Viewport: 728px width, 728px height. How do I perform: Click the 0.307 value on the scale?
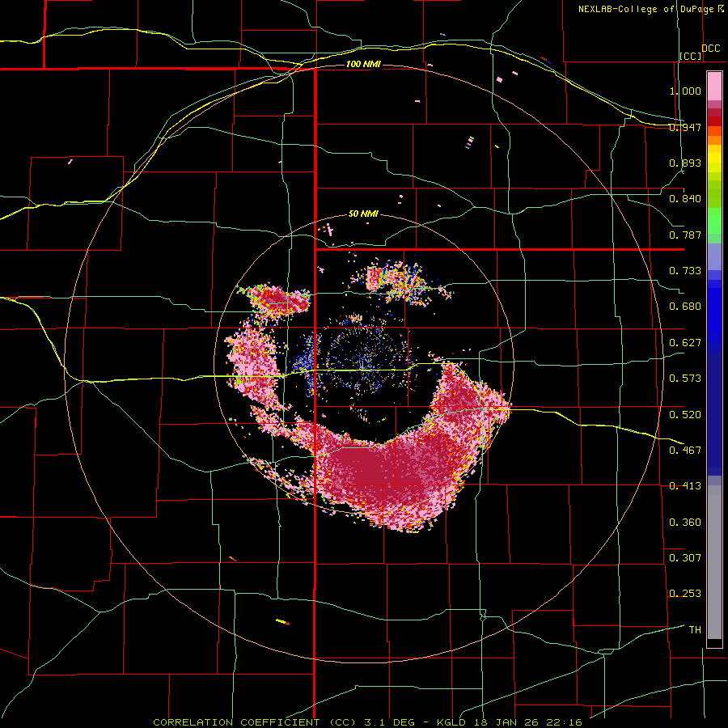[685, 557]
